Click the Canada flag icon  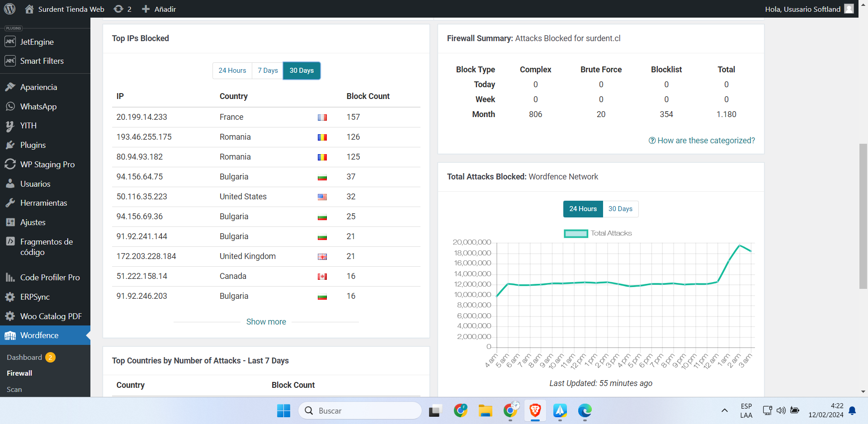point(322,277)
